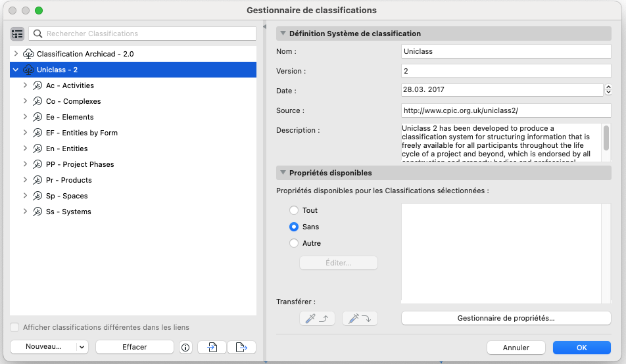This screenshot has width=626, height=364.
Task: Click the info icon button
Action: (x=185, y=347)
